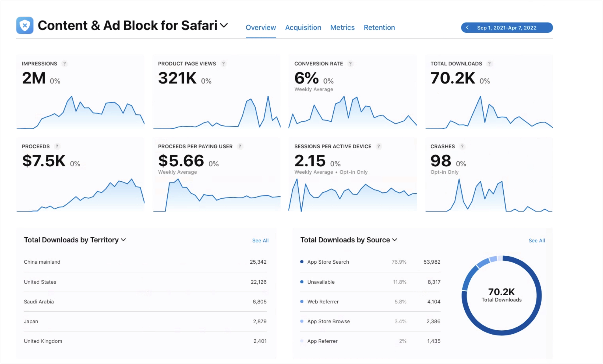
Task: Expand the app name dropdown chevron
Action: (x=224, y=25)
